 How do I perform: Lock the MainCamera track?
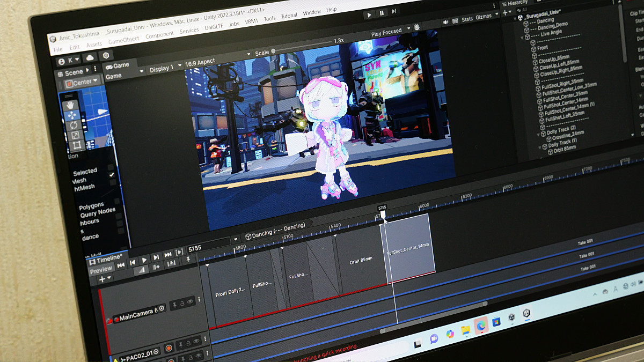click(x=182, y=304)
